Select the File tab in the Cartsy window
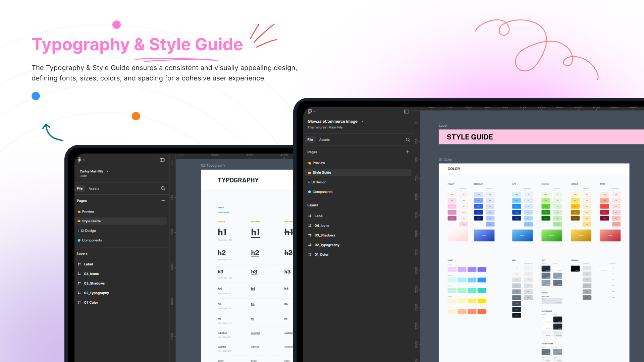 (80, 188)
